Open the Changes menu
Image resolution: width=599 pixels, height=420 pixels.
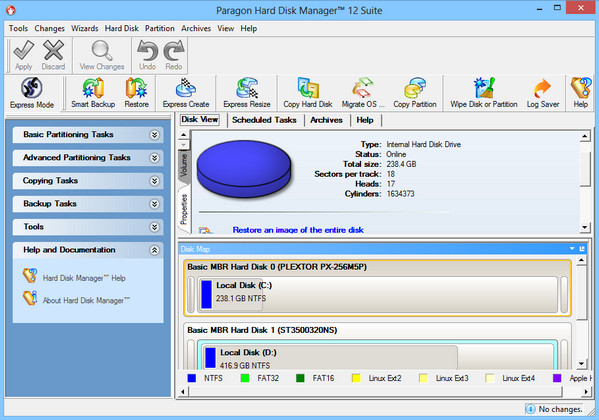[x=50, y=28]
